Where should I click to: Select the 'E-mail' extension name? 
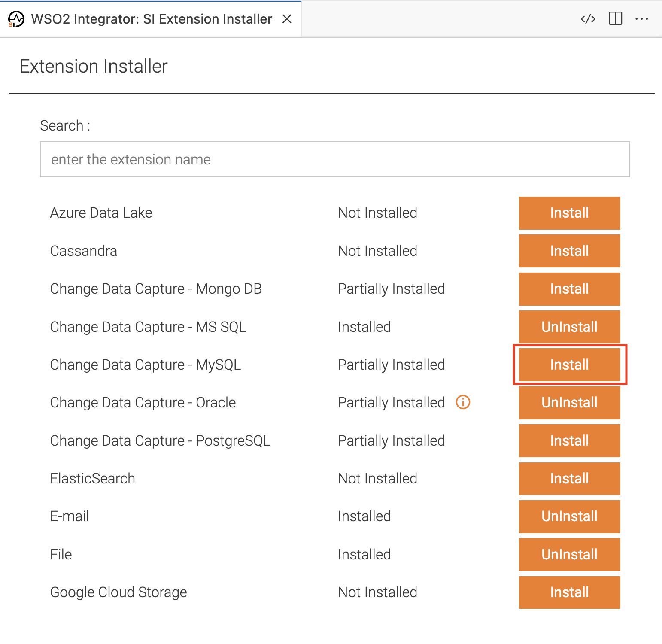point(70,516)
